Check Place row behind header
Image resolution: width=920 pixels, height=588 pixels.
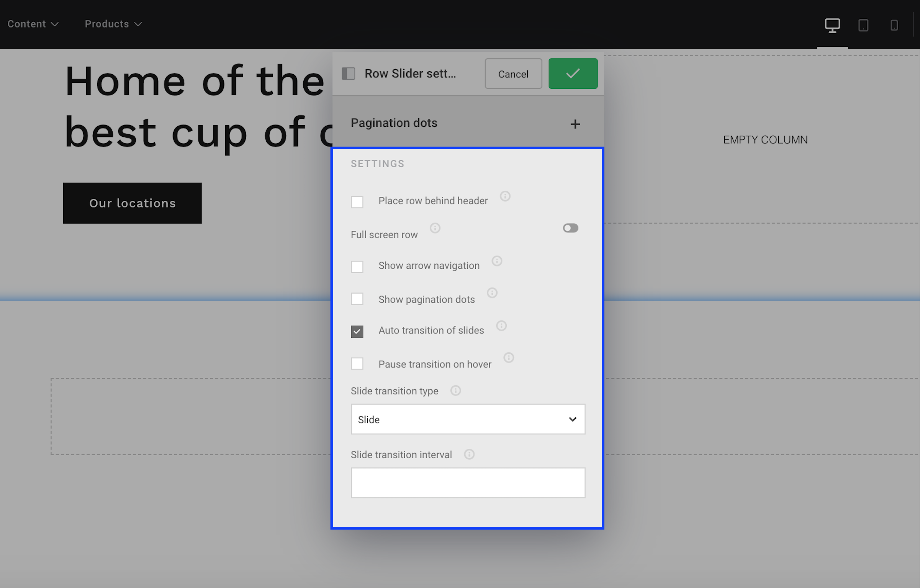coord(357,202)
